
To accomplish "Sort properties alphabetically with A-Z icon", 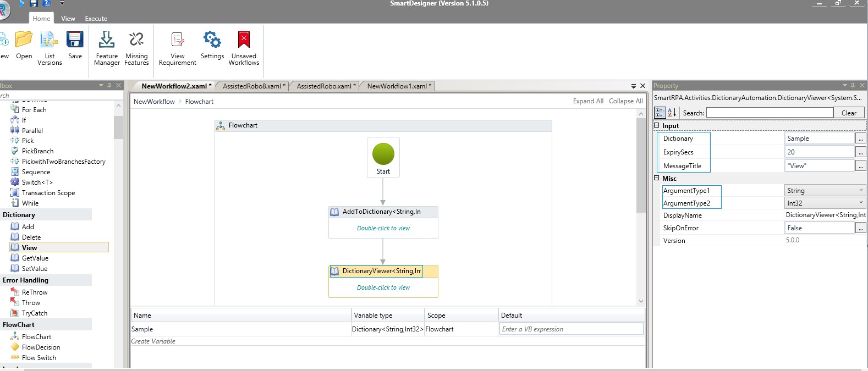I will click(x=672, y=113).
